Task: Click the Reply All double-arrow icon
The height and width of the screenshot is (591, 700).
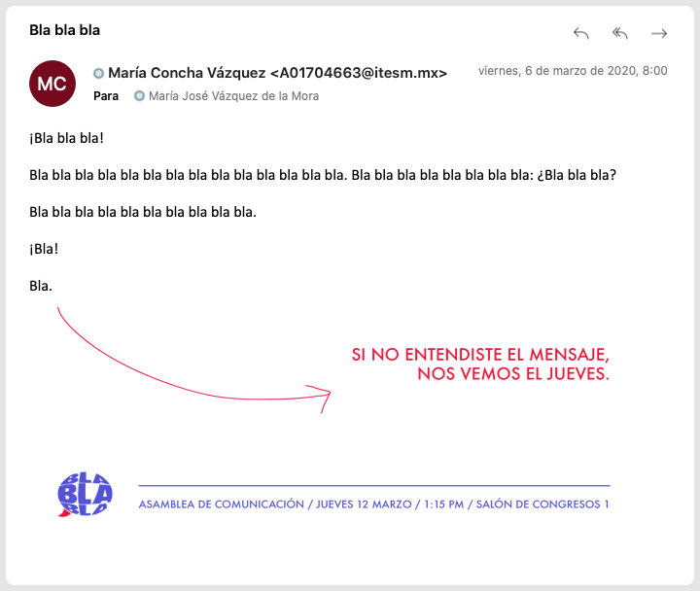Action: pyautogui.click(x=620, y=33)
